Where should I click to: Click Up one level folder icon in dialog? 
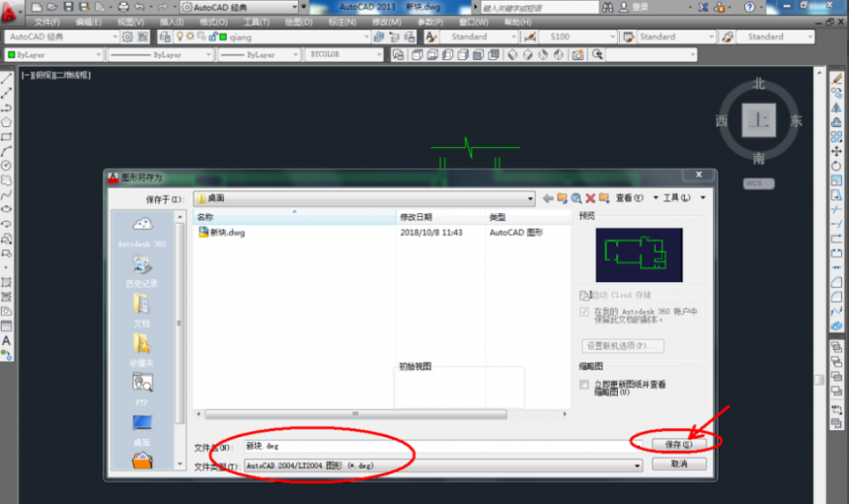tap(562, 198)
